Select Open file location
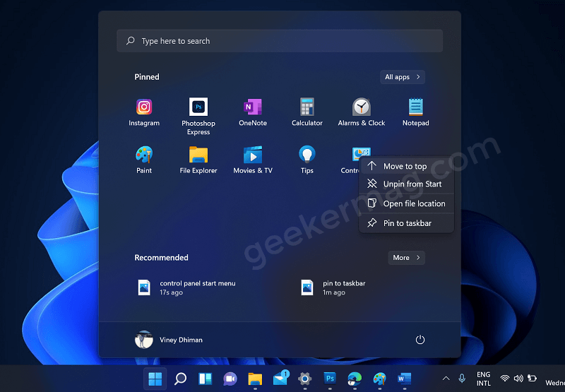The width and height of the screenshot is (565, 392). [x=407, y=203]
